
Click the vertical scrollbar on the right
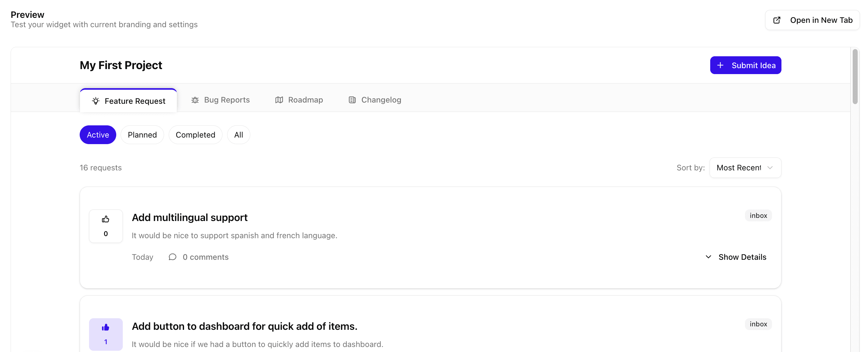point(855,77)
